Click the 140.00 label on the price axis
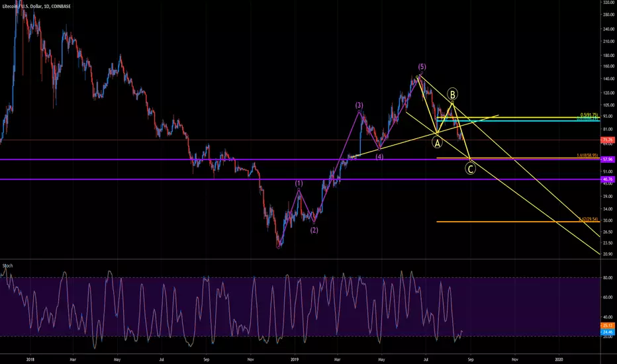The width and height of the screenshot is (617, 364). 608,79
